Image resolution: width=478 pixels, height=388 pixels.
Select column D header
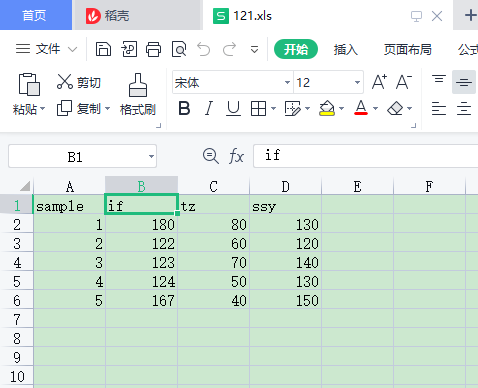pos(286,186)
